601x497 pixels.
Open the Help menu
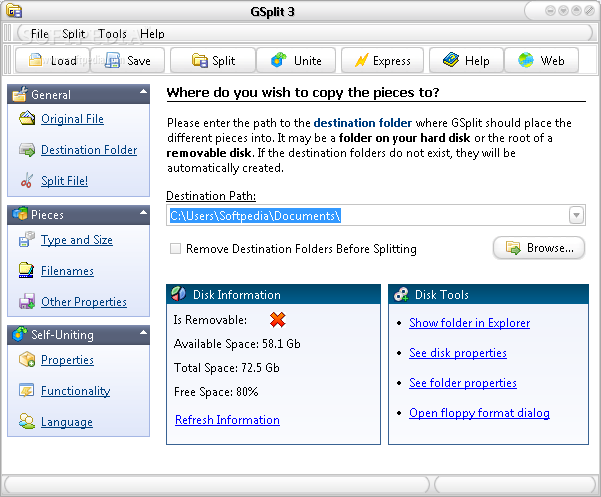[x=152, y=34]
